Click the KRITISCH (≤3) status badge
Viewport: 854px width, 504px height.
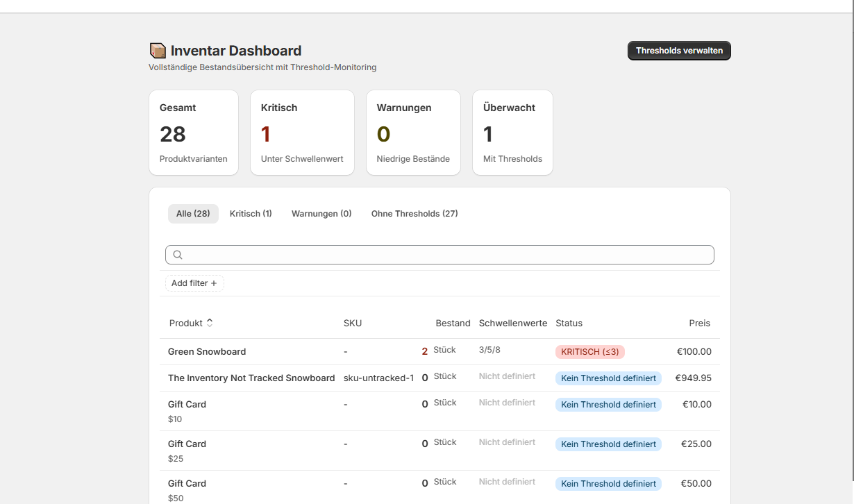point(589,352)
